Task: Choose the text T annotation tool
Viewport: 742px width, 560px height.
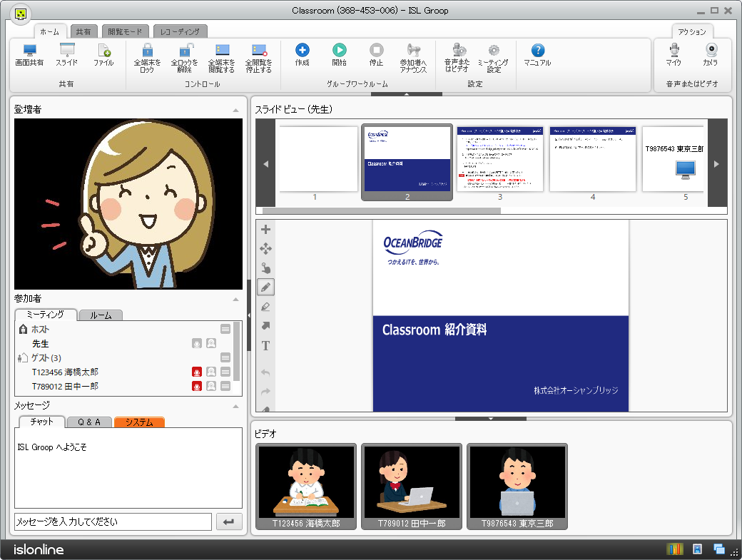Action: pyautogui.click(x=265, y=346)
